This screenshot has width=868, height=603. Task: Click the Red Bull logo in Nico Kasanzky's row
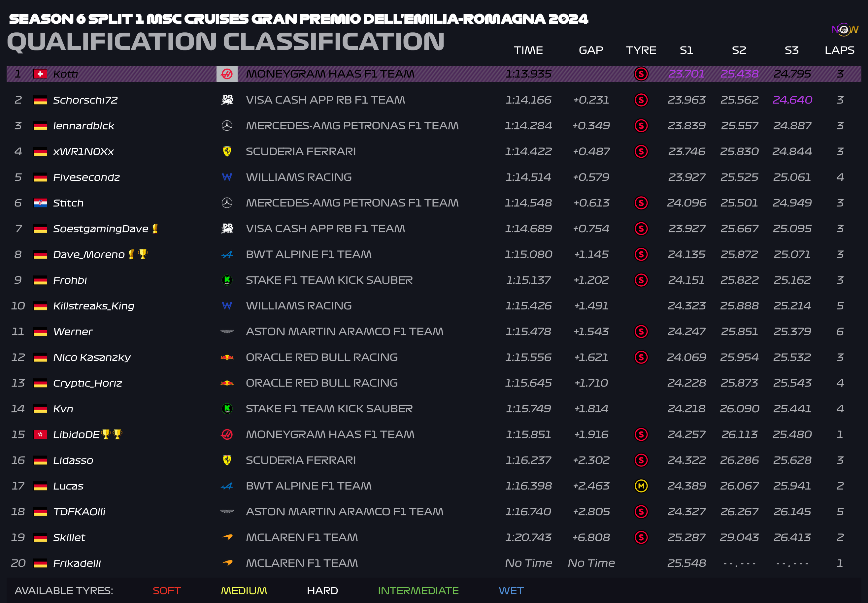click(227, 357)
